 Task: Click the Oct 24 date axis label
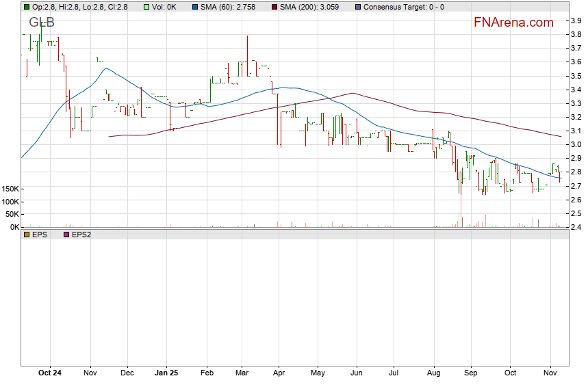pyautogui.click(x=50, y=373)
